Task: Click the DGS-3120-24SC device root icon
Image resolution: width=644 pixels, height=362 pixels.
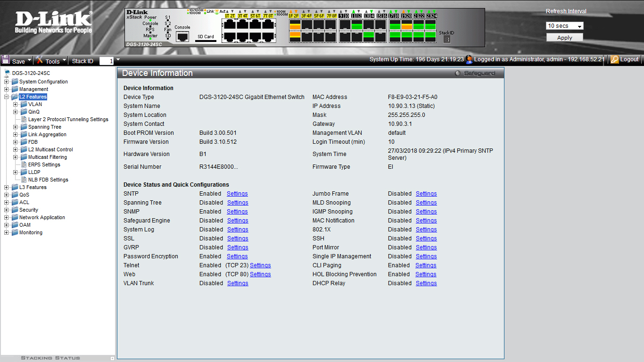Action: (7, 73)
